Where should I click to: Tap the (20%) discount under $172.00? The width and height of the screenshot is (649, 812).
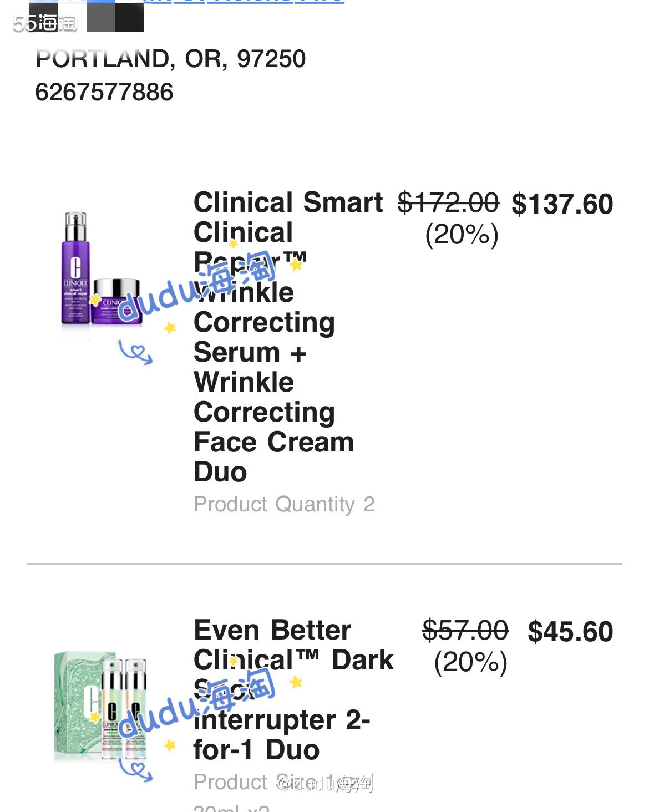coord(462,235)
